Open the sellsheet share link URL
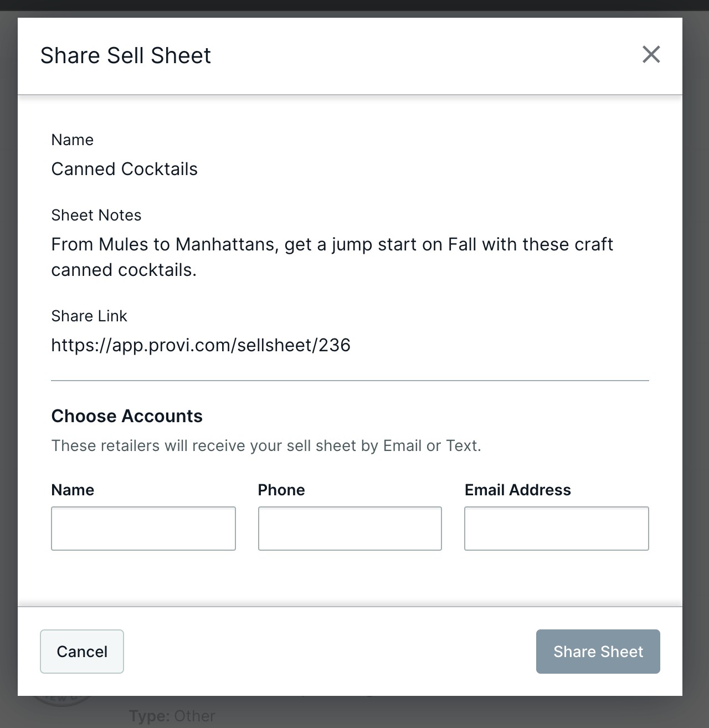This screenshot has width=709, height=728. tap(201, 345)
